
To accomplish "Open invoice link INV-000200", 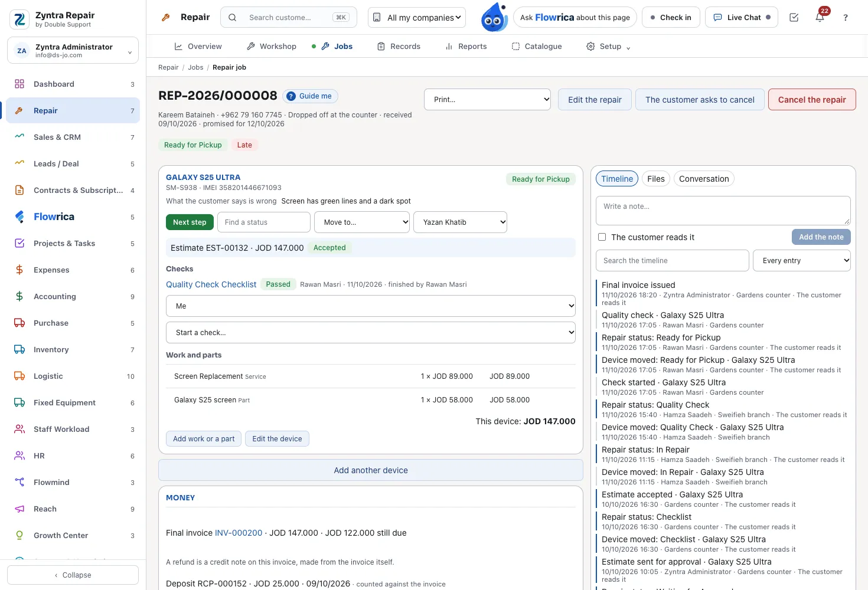I will point(239,533).
